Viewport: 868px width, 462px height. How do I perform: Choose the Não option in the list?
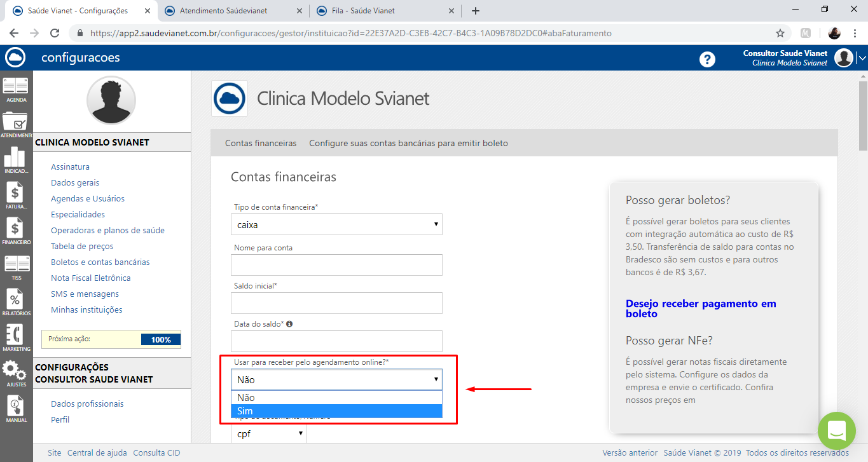tap(336, 397)
